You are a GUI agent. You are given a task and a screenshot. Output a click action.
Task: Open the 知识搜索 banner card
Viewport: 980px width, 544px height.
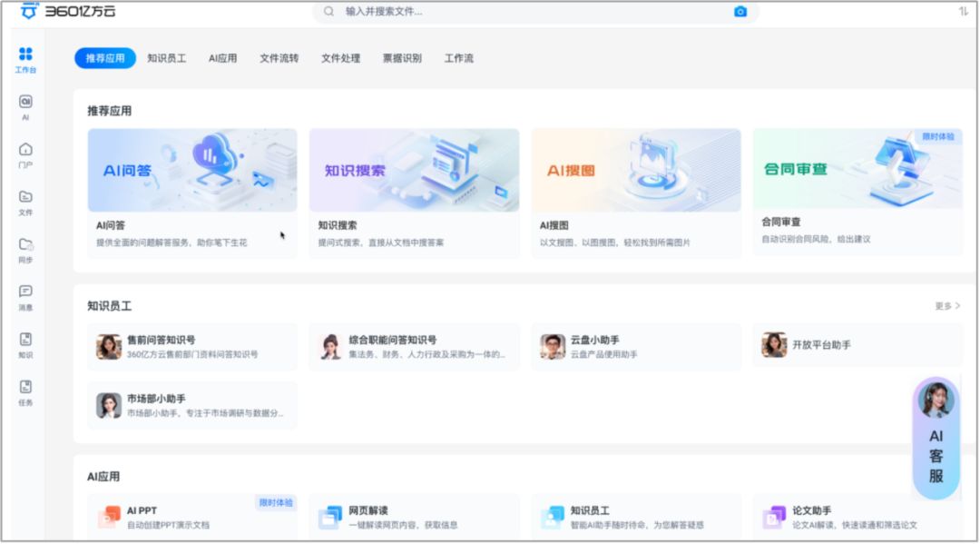(x=415, y=170)
